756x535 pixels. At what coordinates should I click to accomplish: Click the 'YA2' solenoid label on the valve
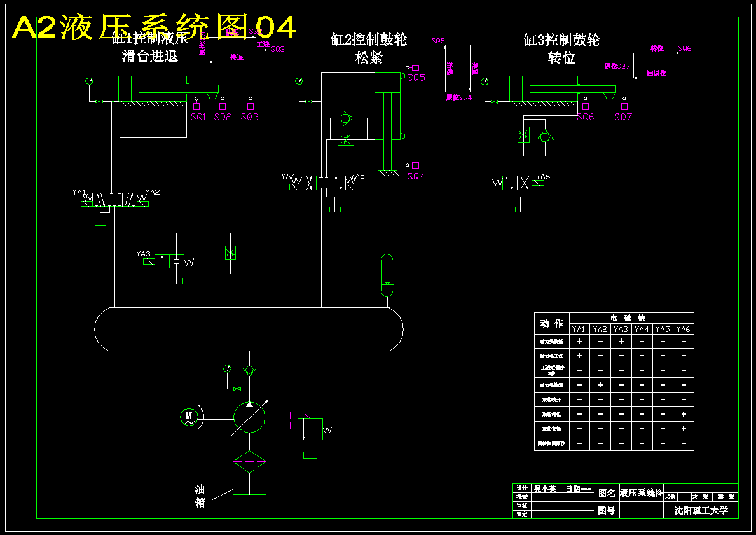(153, 192)
